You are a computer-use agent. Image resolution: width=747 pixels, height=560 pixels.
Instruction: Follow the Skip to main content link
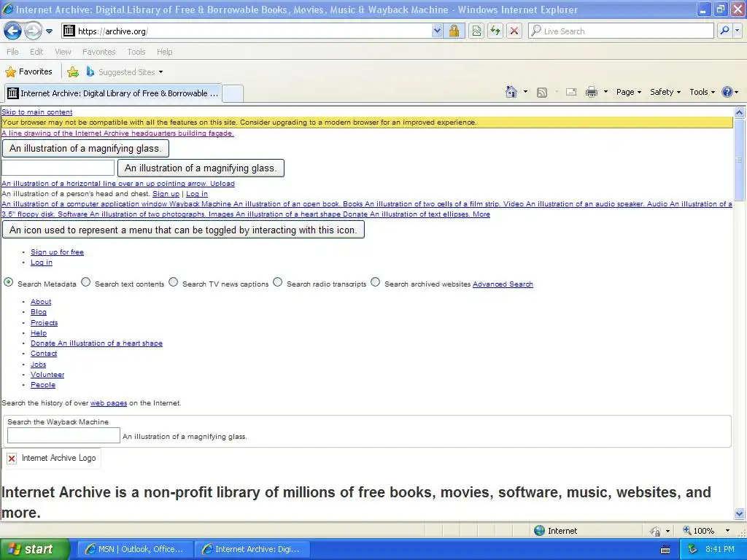[x=36, y=112]
